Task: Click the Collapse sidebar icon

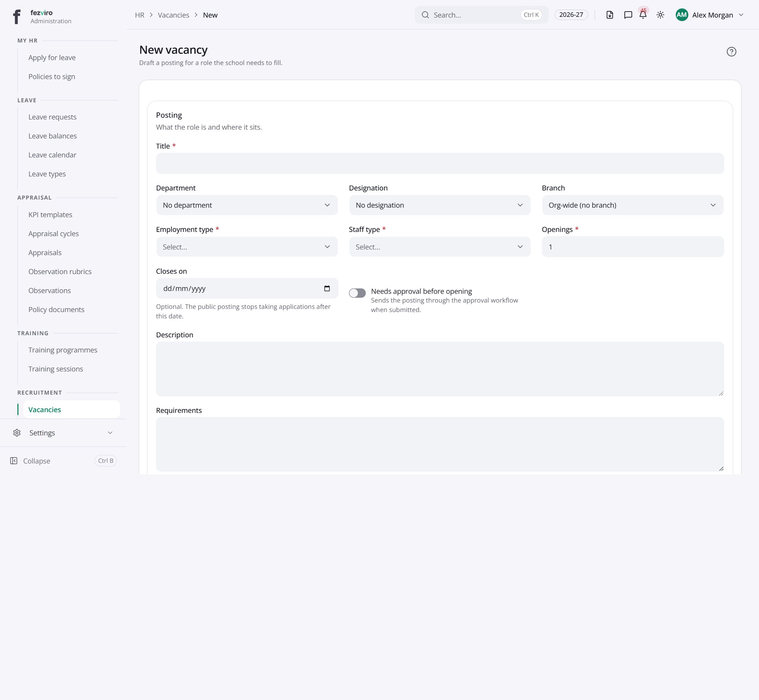Action: tap(14, 461)
